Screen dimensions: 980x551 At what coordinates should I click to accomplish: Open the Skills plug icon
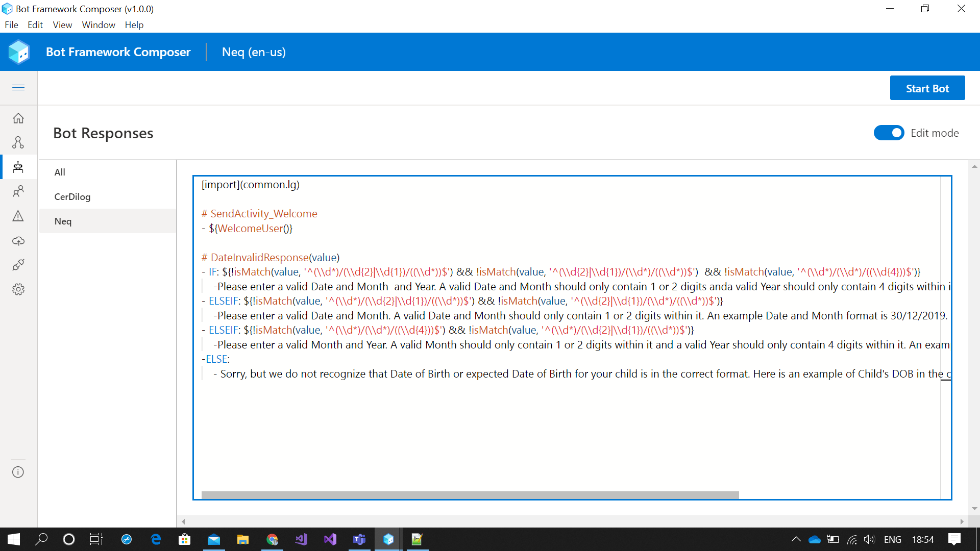[x=18, y=265]
